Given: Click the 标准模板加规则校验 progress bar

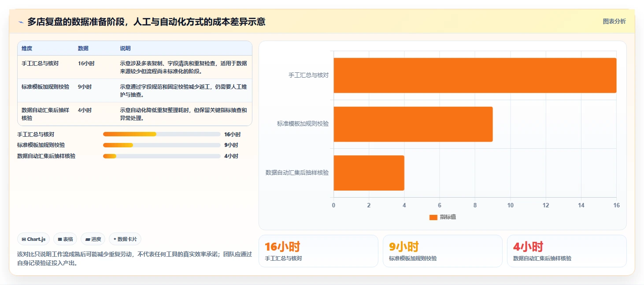Looking at the screenshot, I should click(x=162, y=145).
